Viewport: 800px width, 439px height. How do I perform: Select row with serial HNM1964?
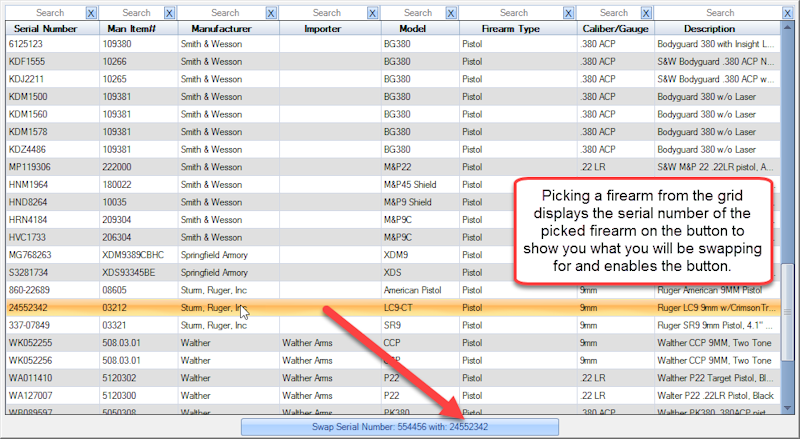tap(393, 185)
